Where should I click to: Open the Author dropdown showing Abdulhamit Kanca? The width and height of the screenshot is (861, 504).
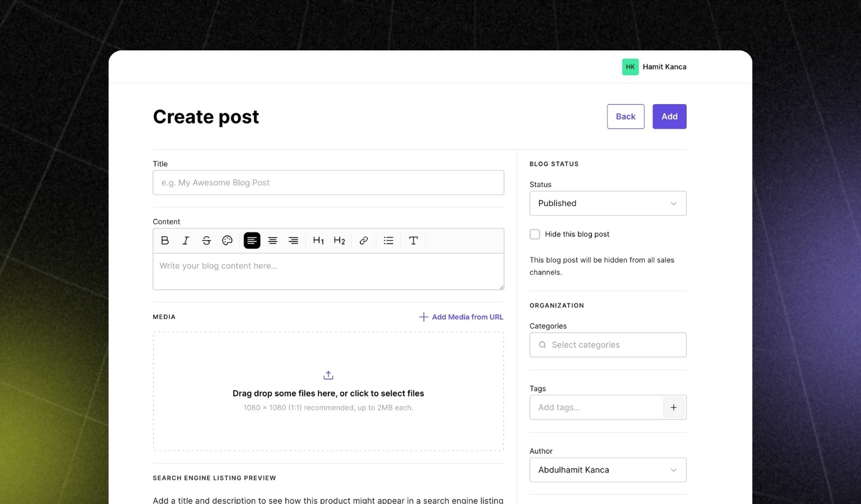point(608,470)
